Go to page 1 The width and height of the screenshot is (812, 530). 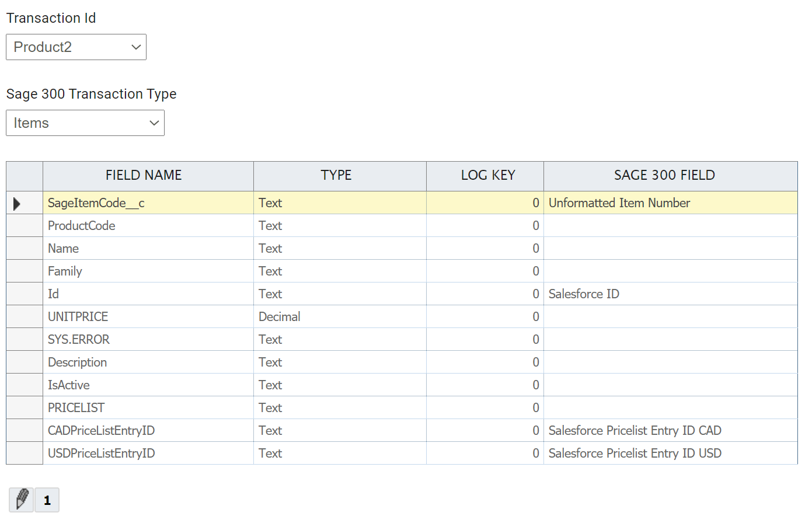pyautogui.click(x=47, y=500)
